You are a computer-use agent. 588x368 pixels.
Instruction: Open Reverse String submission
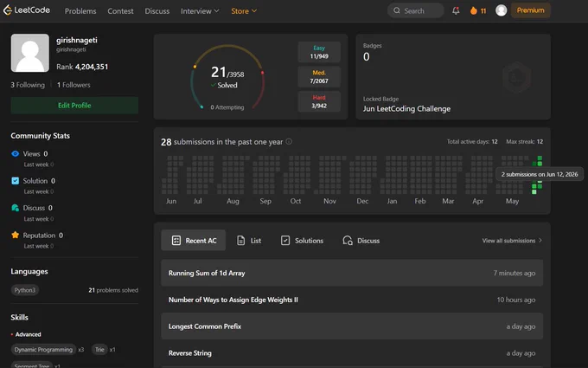click(352, 353)
